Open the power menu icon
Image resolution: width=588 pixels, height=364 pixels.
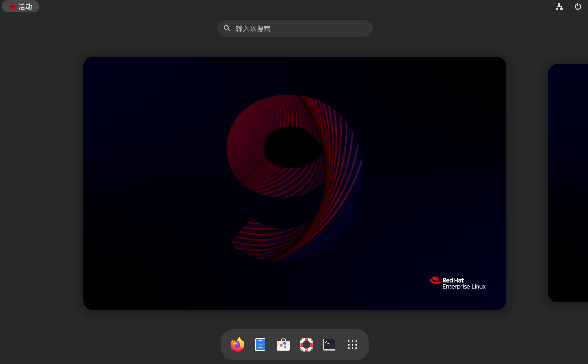(578, 6)
